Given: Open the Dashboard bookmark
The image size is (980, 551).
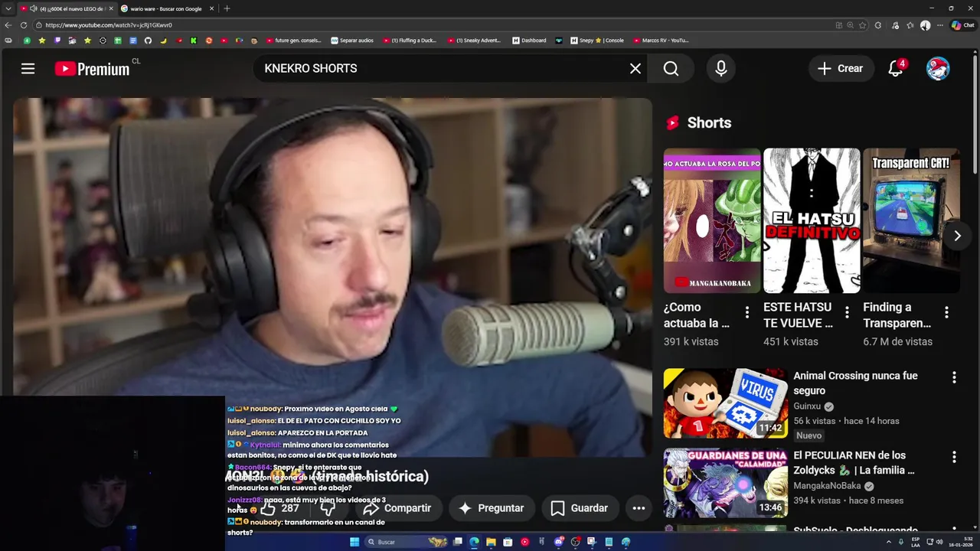Looking at the screenshot, I should click(529, 41).
